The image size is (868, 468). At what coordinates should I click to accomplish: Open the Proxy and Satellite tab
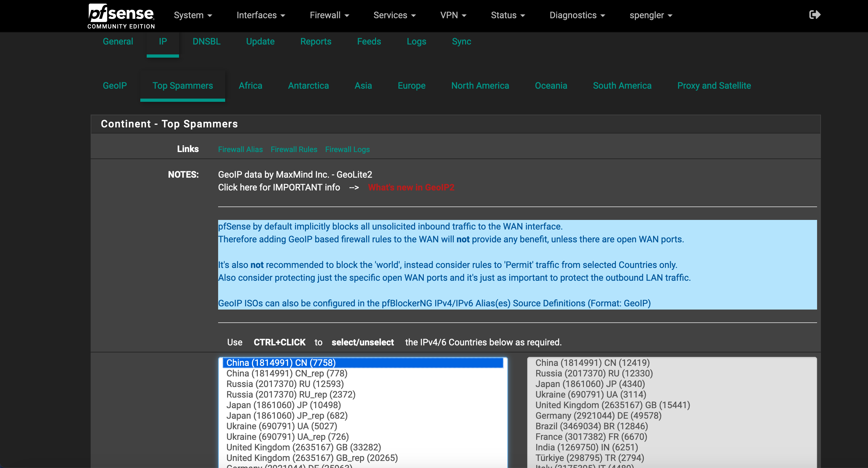714,86
